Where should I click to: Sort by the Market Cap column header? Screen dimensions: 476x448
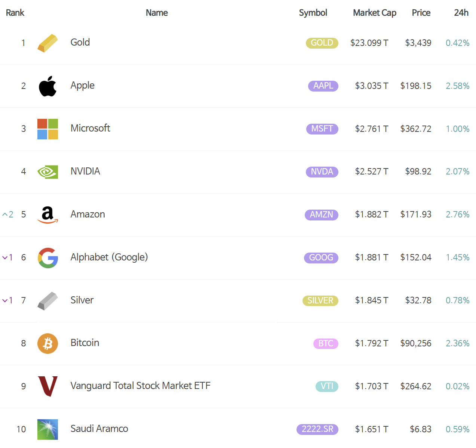click(374, 12)
